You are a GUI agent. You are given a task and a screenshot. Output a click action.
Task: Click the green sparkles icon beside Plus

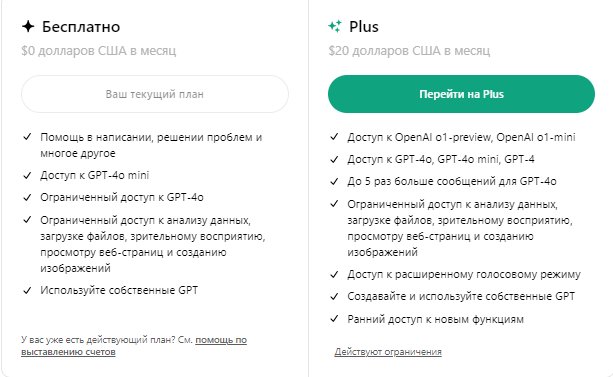pos(335,26)
